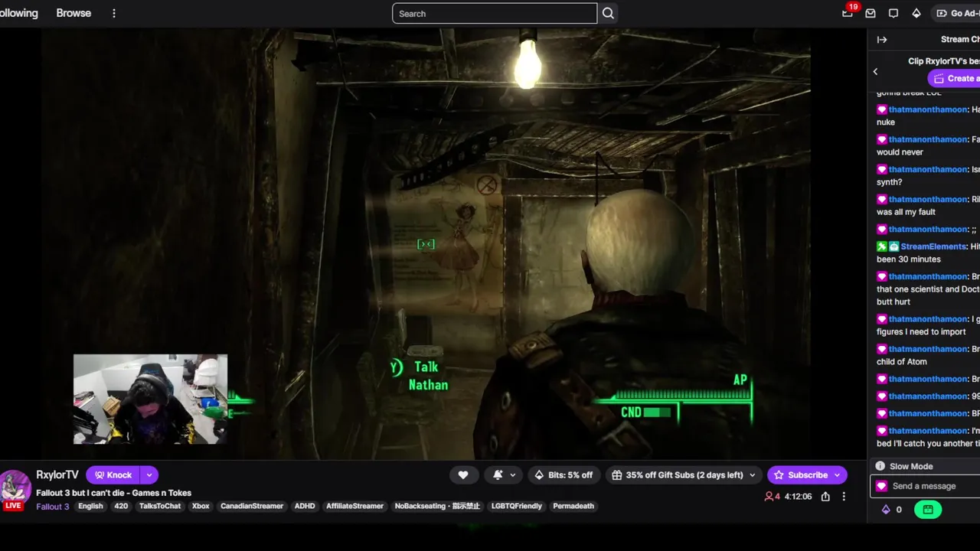Click the back chevron beside the clip banner
Viewport: 980px width, 551px height.
click(x=876, y=71)
